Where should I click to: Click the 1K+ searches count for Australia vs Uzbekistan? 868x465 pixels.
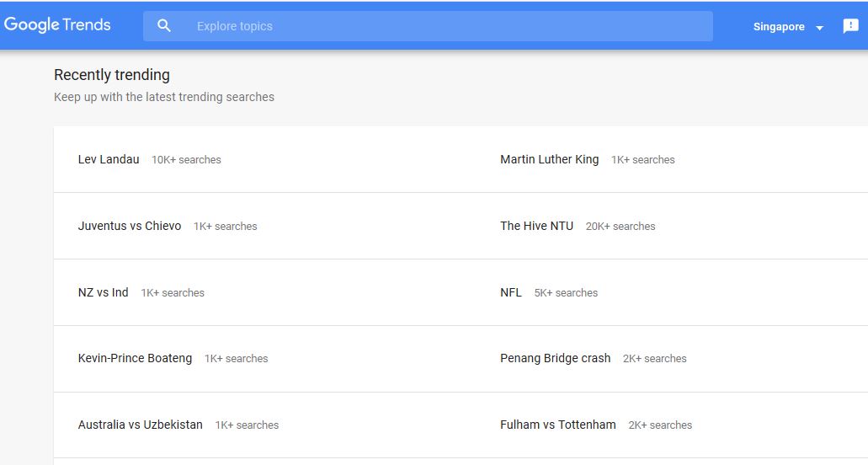[x=247, y=425]
